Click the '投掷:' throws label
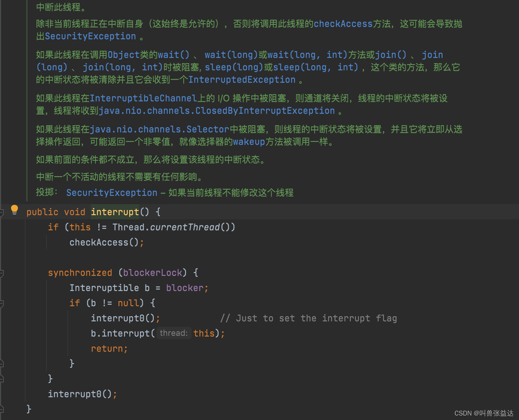 point(47,192)
